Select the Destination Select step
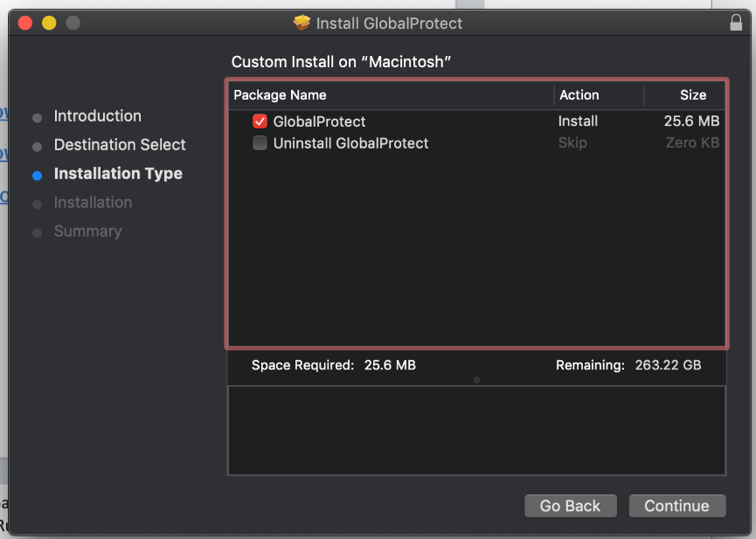This screenshot has height=539, width=756. (x=120, y=145)
